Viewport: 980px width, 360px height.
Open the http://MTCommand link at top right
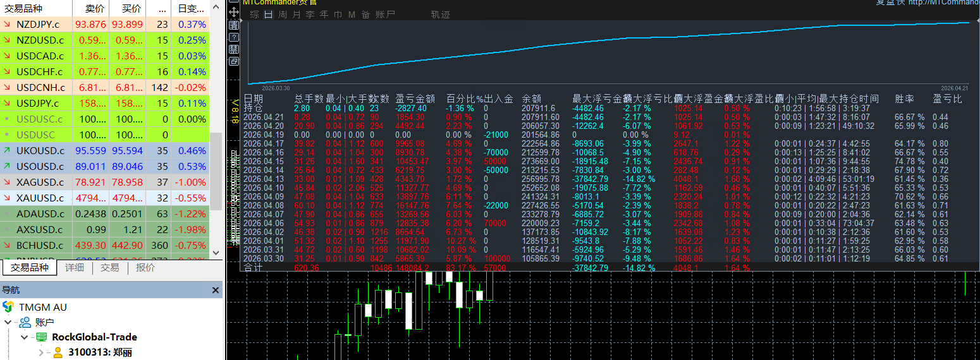click(x=944, y=3)
